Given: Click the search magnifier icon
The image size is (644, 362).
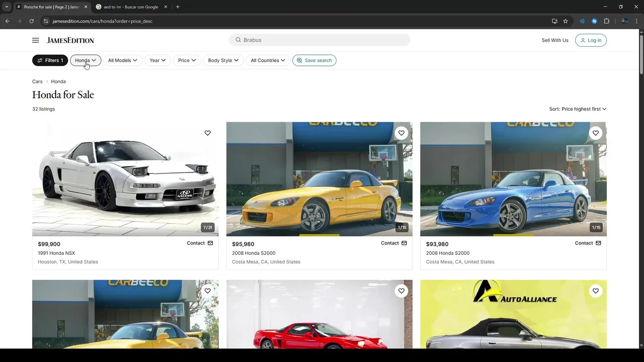Looking at the screenshot, I should (x=238, y=40).
